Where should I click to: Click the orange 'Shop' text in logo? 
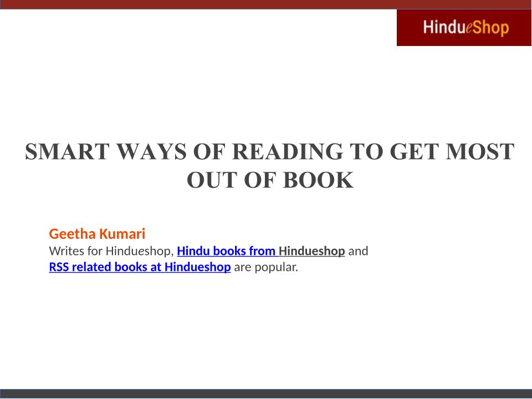pyautogui.click(x=491, y=28)
